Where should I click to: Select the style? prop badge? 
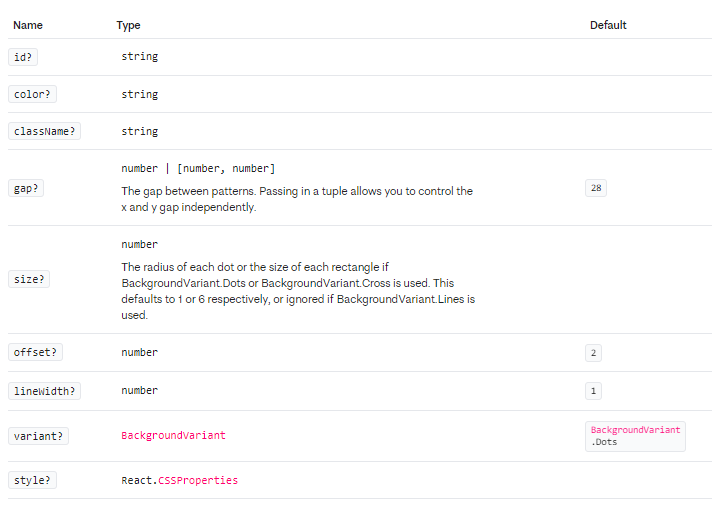[x=32, y=480]
